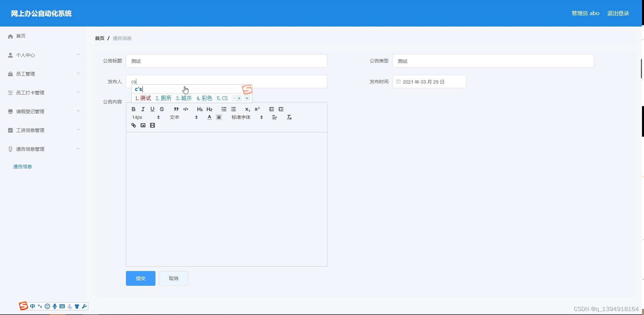The width and height of the screenshot is (644, 315).
Task: Insert an image into the editor
Action: [143, 125]
